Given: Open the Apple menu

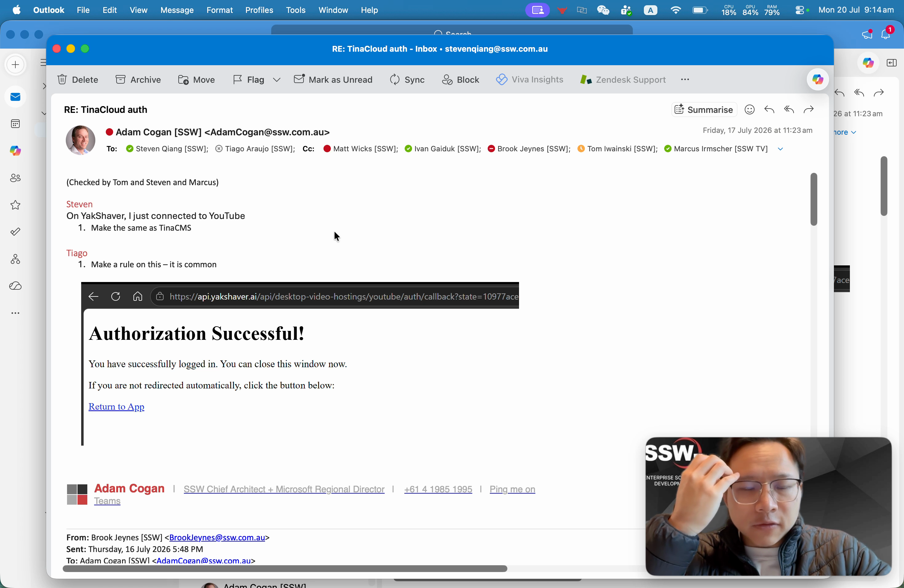Looking at the screenshot, I should coord(16,10).
